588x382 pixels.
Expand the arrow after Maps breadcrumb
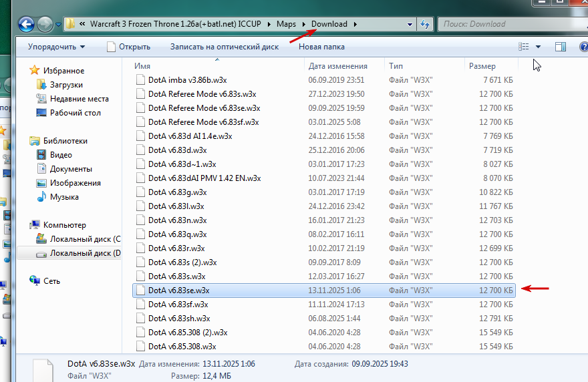tap(304, 24)
